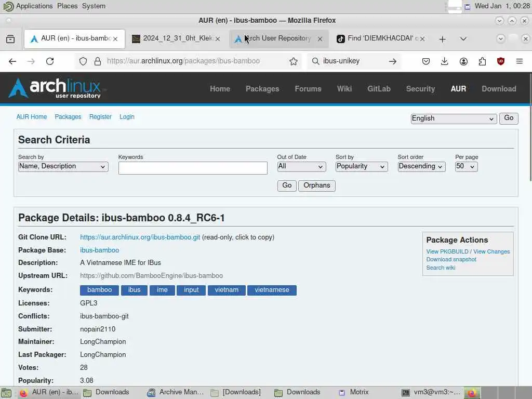Click the tracking protection shield icon
This screenshot has height=399, width=532.
pos(83,61)
